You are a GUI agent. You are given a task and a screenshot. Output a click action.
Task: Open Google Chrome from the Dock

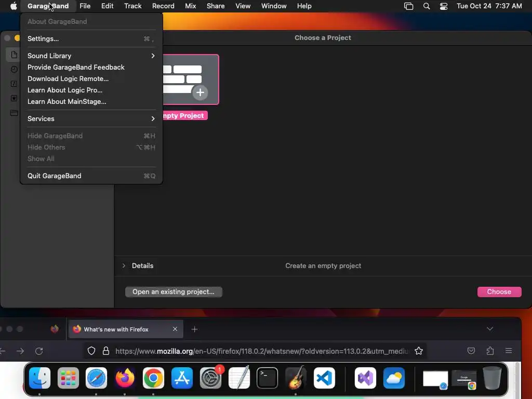[153, 378]
